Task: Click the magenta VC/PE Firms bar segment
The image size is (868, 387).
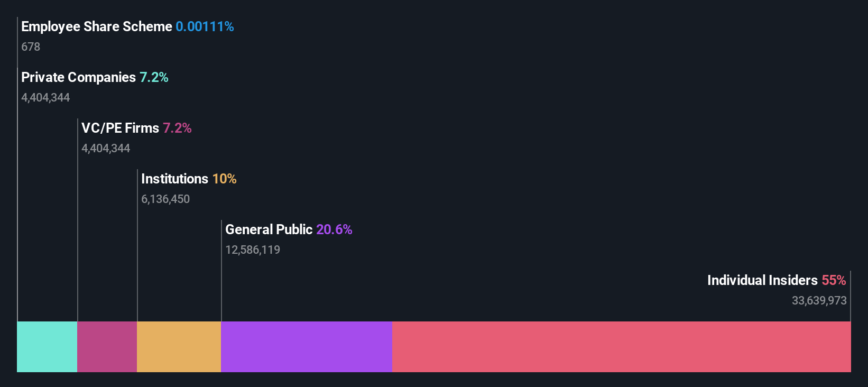Action: click(107, 347)
